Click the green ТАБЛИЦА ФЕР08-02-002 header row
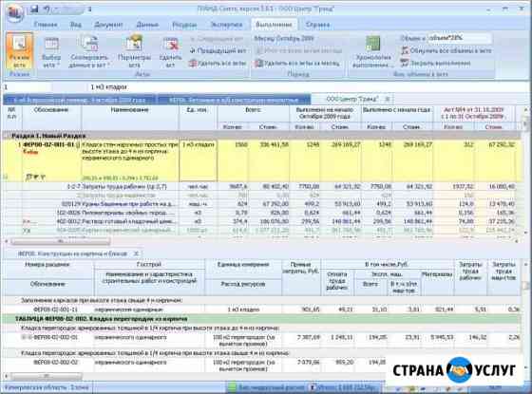Viewport: 532px width, 394px height. pos(261,319)
